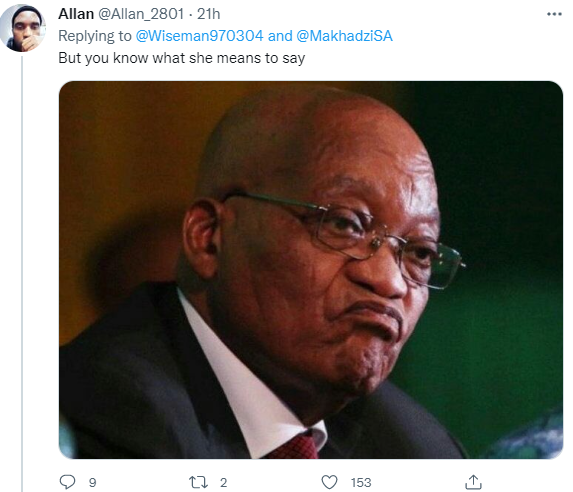The height and width of the screenshot is (492, 573).
Task: Click blank area after the tweet text
Action: pos(431,58)
